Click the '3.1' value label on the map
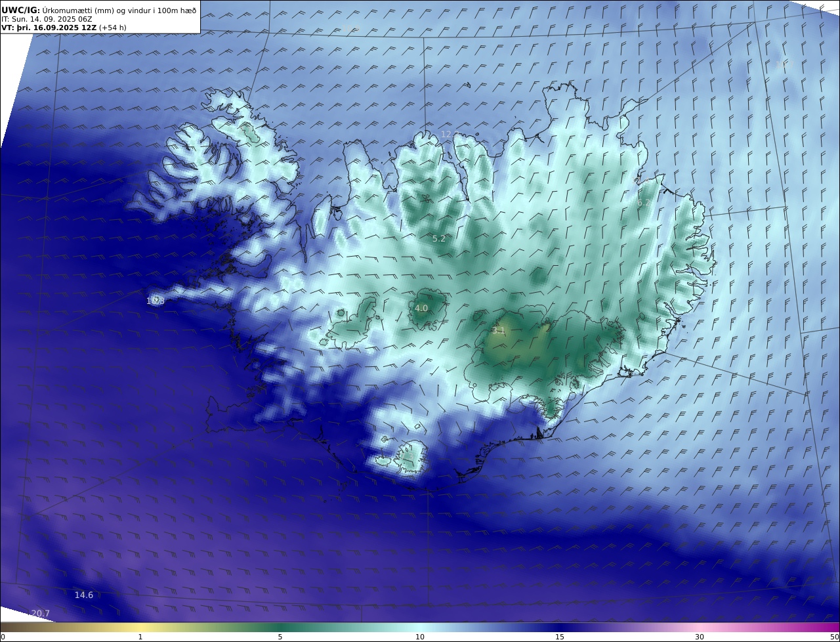 click(499, 331)
